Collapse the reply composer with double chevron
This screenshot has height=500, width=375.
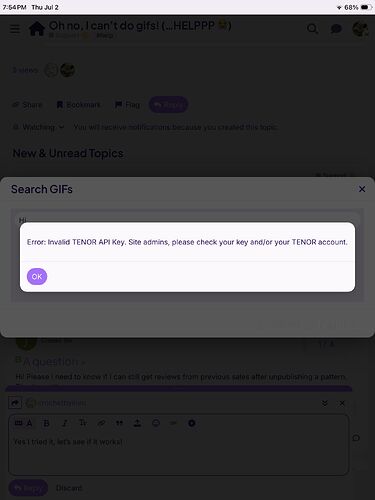[325, 403]
